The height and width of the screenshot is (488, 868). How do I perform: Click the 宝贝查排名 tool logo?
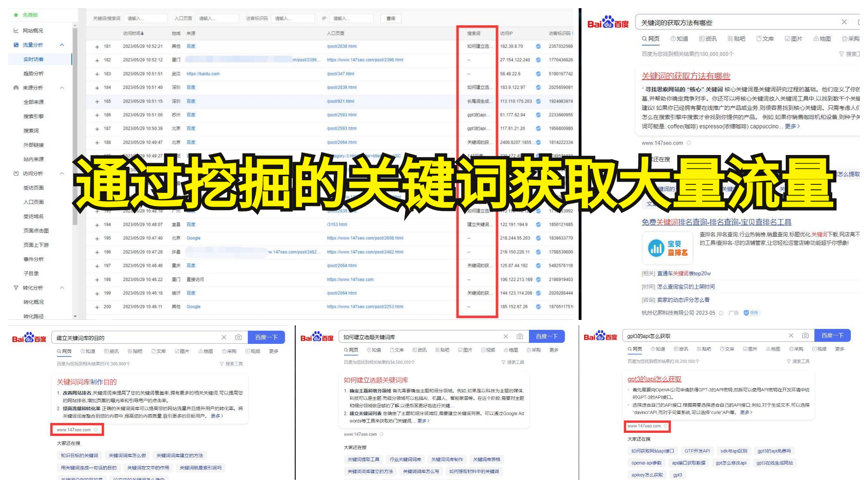pyautogui.click(x=667, y=248)
